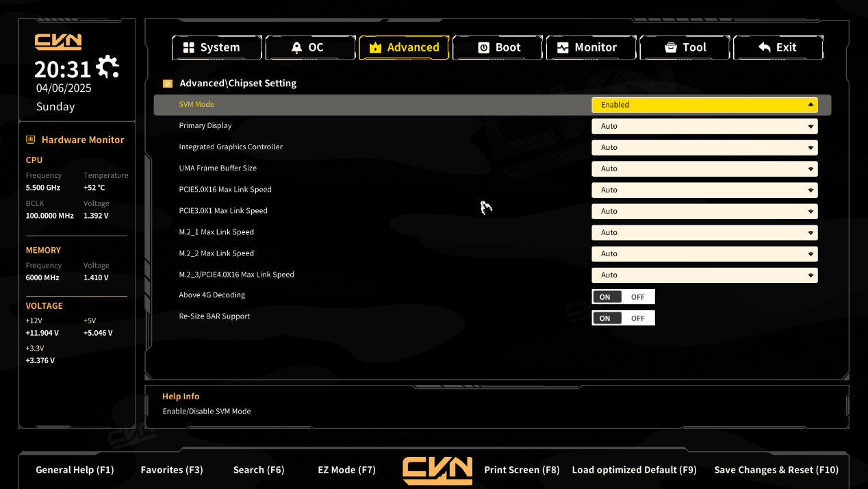Switch to EZ Mode (F7)
Viewport: 868px width, 489px height.
point(347,470)
